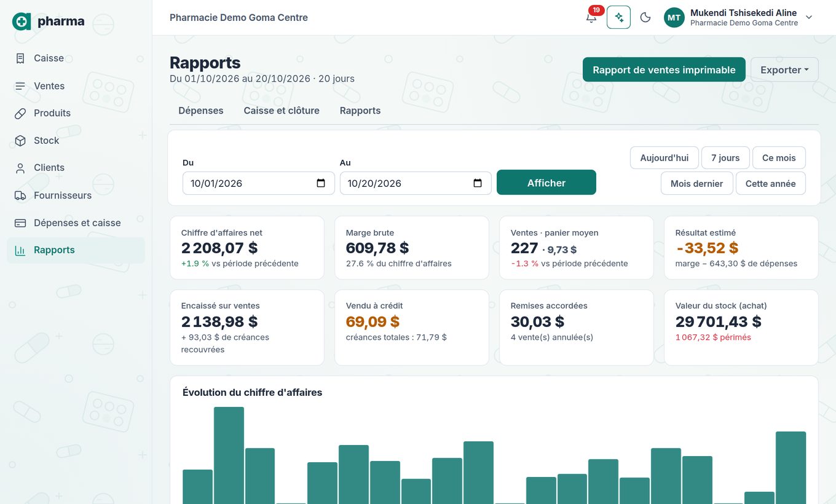836x504 pixels.
Task: Open the Exporter dropdown
Action: click(x=784, y=69)
